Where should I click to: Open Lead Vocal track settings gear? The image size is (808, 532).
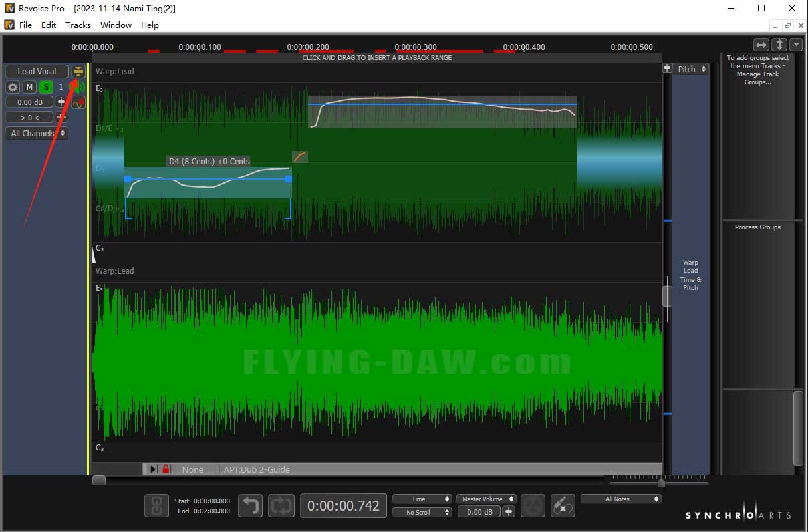(13, 87)
